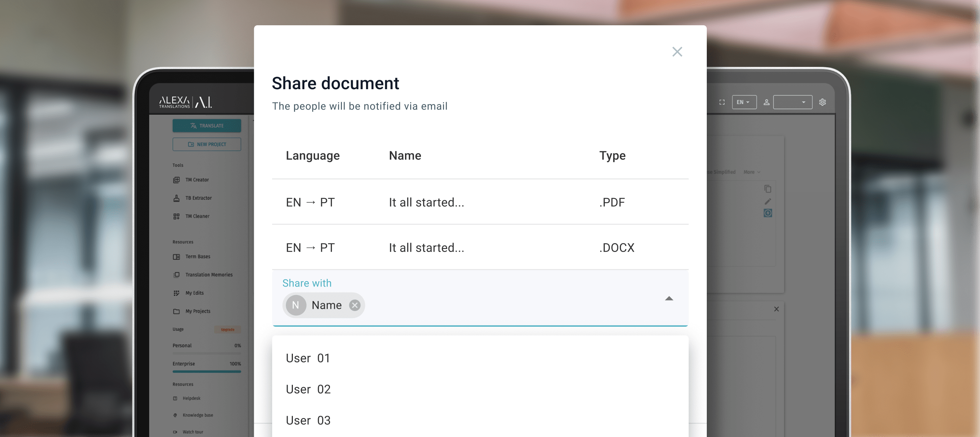980x437 pixels.
Task: Click the Type column header
Action: [x=612, y=155]
